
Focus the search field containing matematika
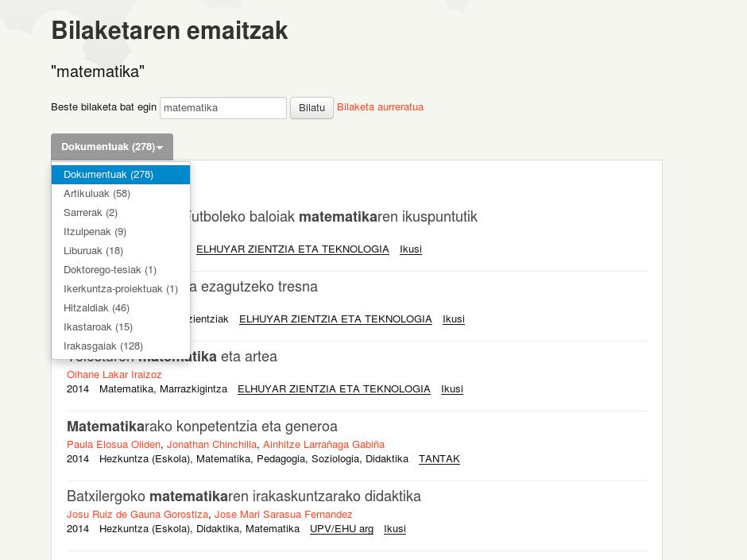click(223, 108)
